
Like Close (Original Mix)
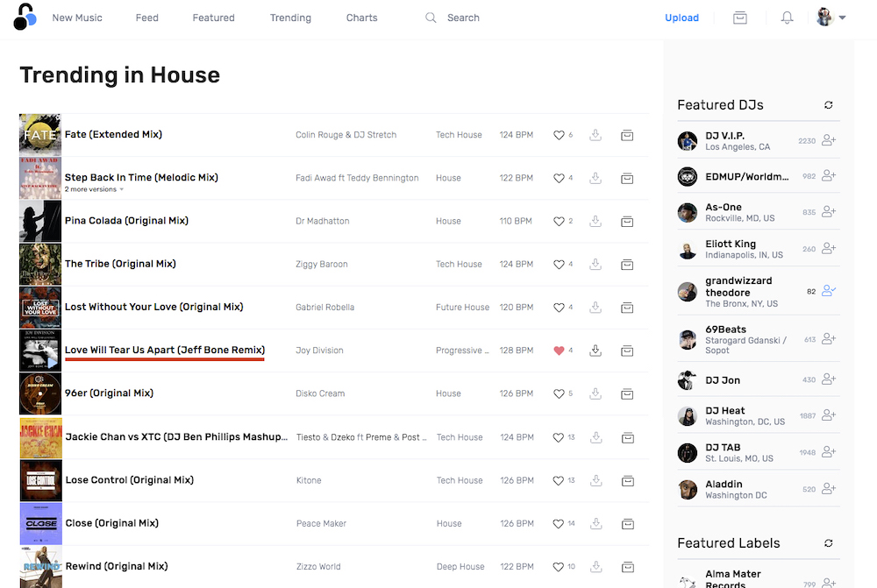point(558,524)
